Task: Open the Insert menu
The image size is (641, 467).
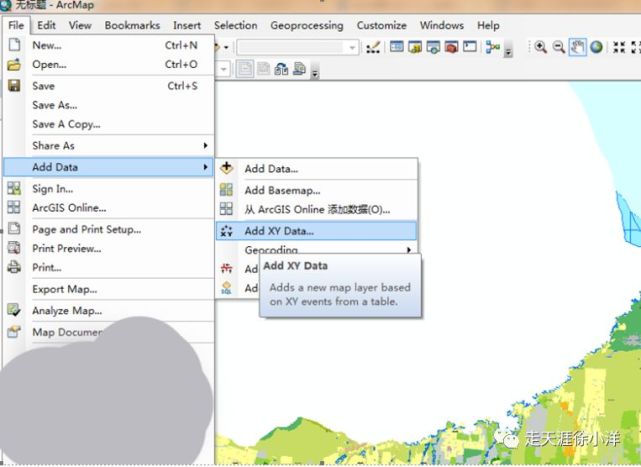Action: pyautogui.click(x=187, y=25)
